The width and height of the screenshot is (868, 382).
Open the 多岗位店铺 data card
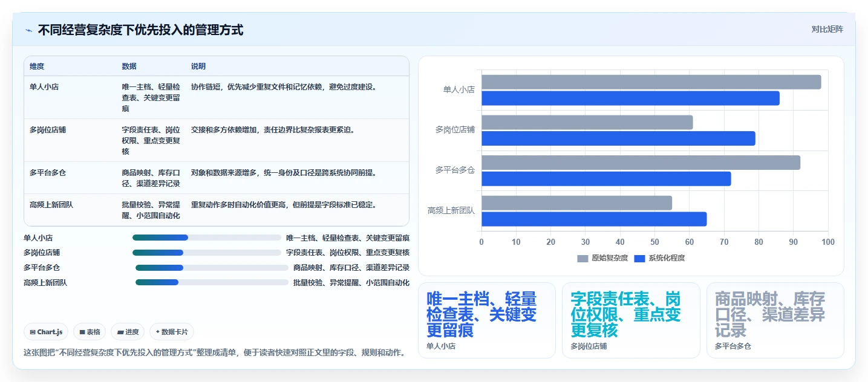[631, 320]
